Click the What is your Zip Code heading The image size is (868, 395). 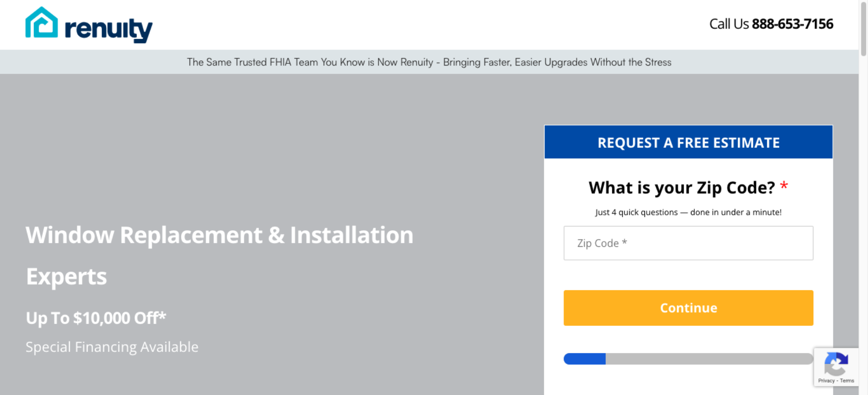[x=681, y=188]
